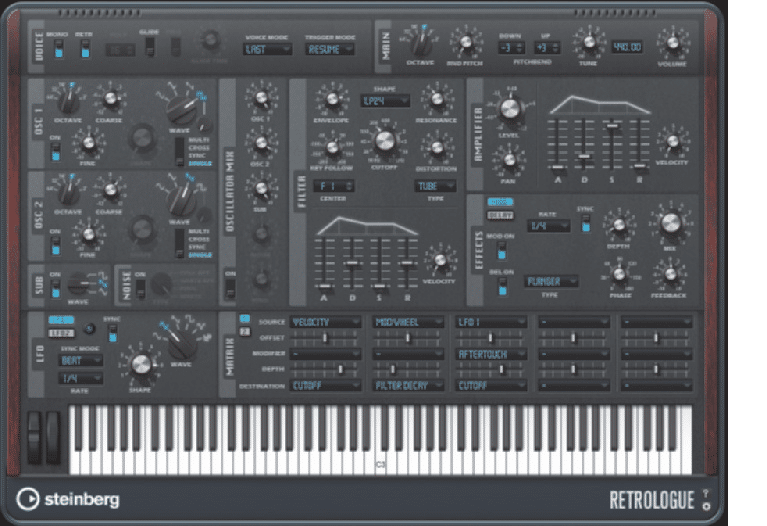Screen dimensions: 767x526
Task: Toggle the Voice Retrigger switch
Action: point(85,48)
